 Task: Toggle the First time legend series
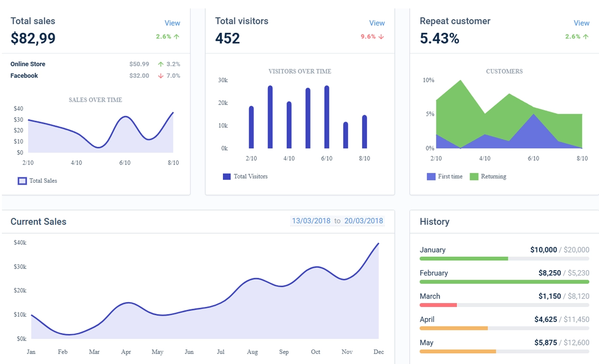click(x=431, y=177)
